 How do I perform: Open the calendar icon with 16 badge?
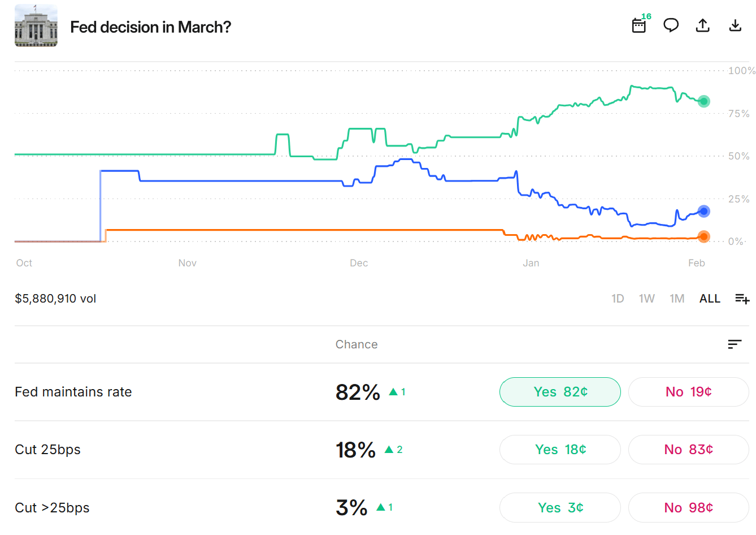(x=639, y=25)
